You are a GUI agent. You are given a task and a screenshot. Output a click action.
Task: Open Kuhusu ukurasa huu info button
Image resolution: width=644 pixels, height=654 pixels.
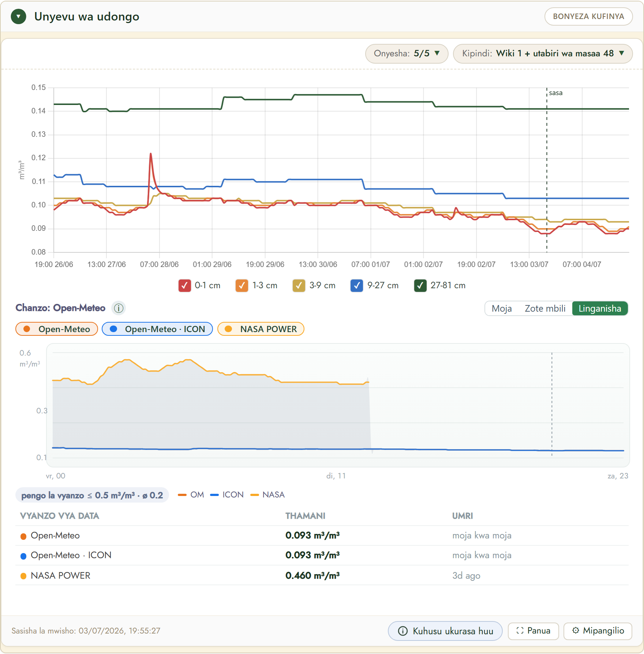(x=445, y=631)
